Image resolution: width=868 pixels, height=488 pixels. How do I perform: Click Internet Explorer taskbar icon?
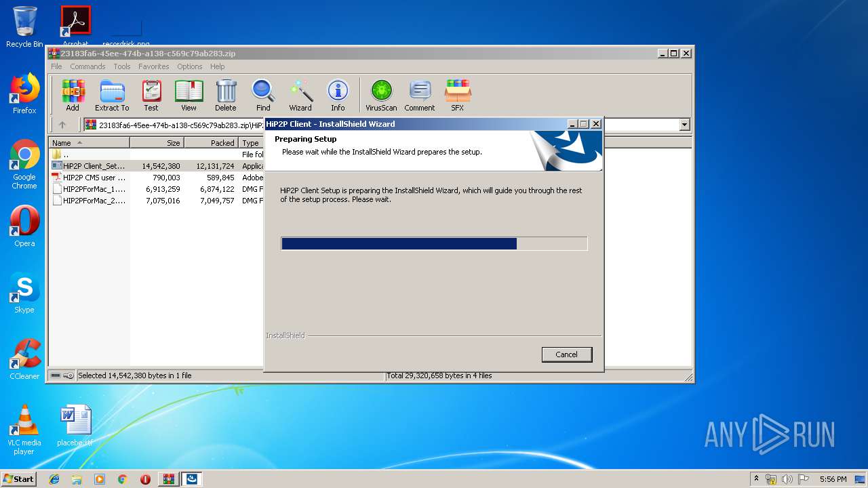coord(54,479)
